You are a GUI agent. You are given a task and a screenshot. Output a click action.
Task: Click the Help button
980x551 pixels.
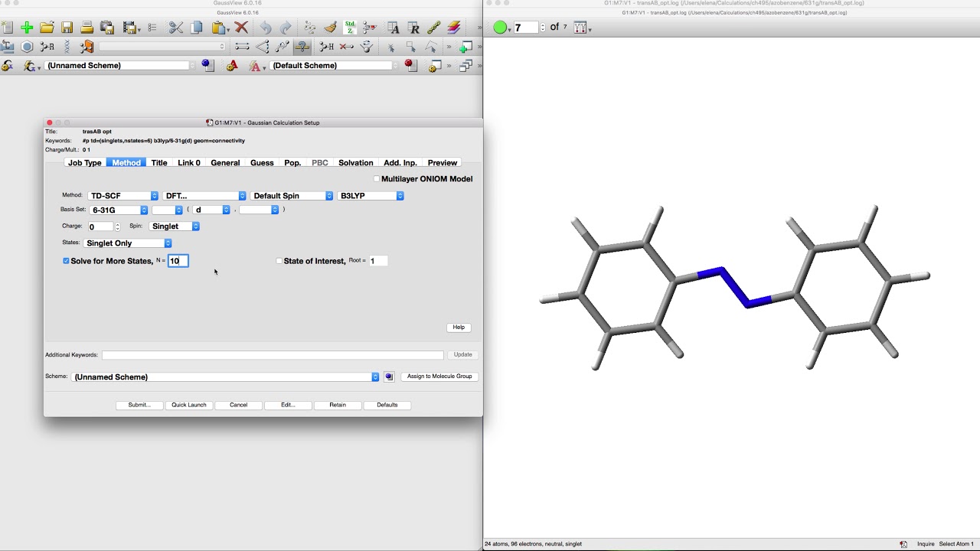[x=459, y=328]
